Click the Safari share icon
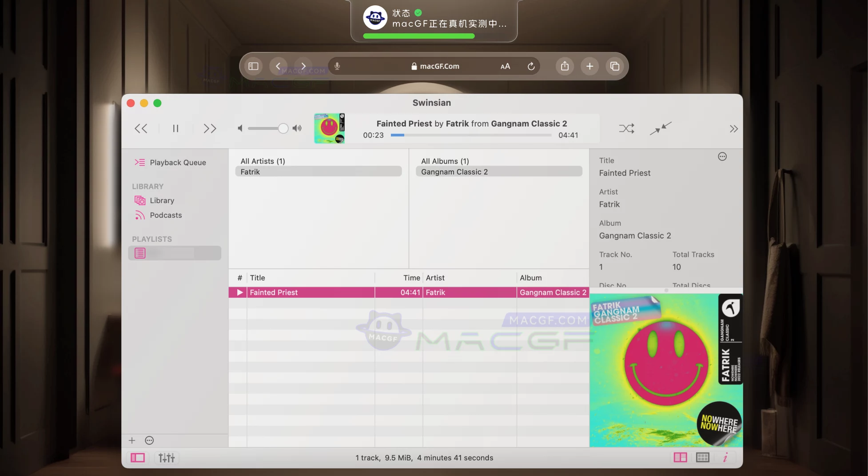The height and width of the screenshot is (476, 868). [x=565, y=66]
